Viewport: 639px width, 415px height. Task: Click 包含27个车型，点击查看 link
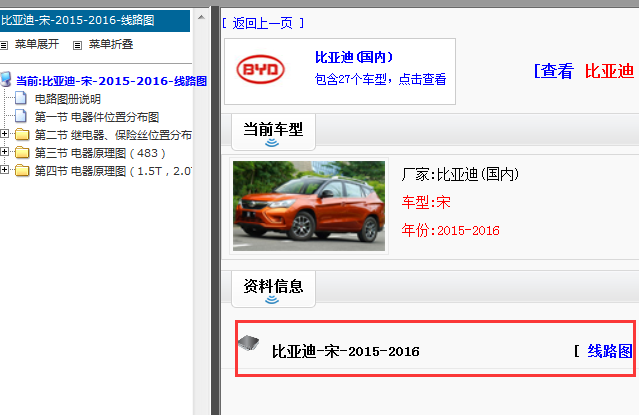(380, 79)
